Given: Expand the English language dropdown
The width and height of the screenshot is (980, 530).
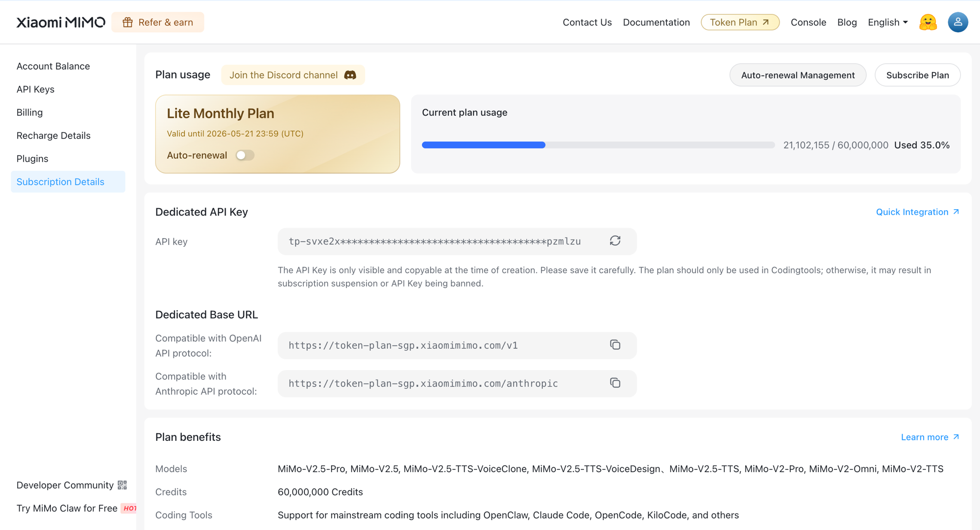Looking at the screenshot, I should click(x=887, y=22).
